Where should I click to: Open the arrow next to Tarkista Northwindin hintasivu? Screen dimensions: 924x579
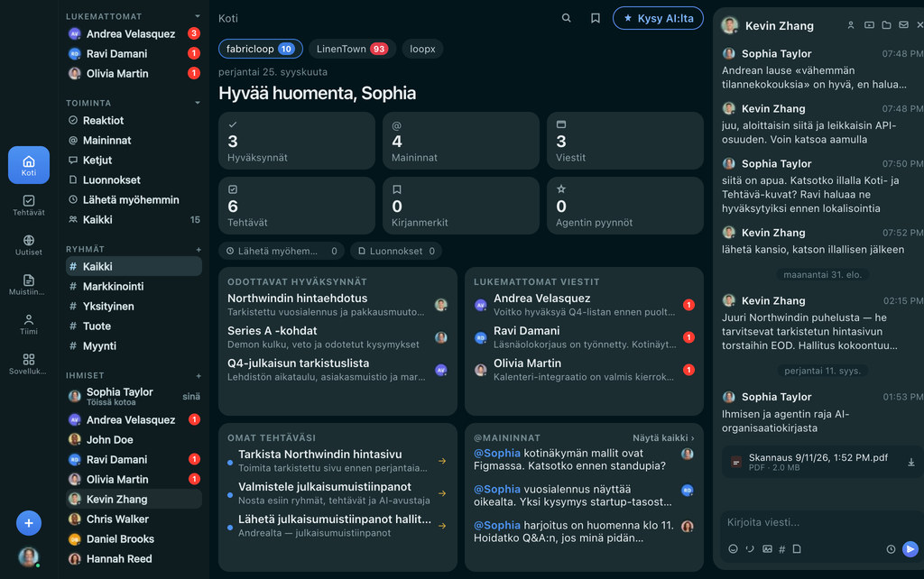point(442,461)
